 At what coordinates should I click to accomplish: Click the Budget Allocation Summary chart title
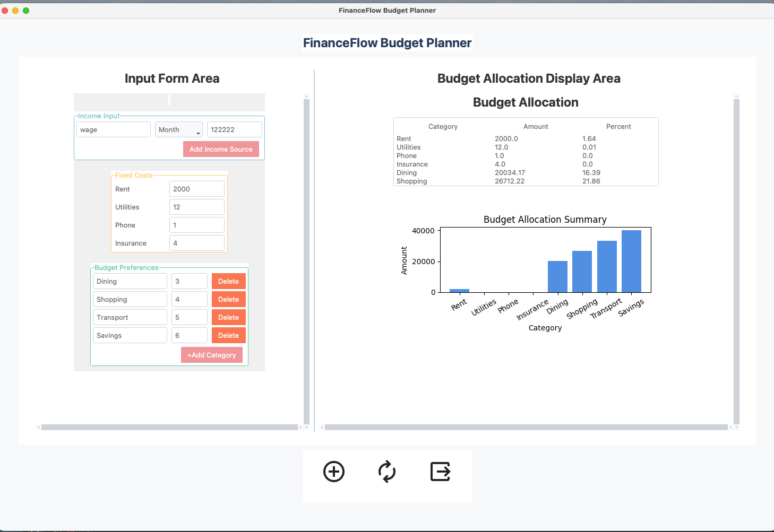tap(545, 220)
